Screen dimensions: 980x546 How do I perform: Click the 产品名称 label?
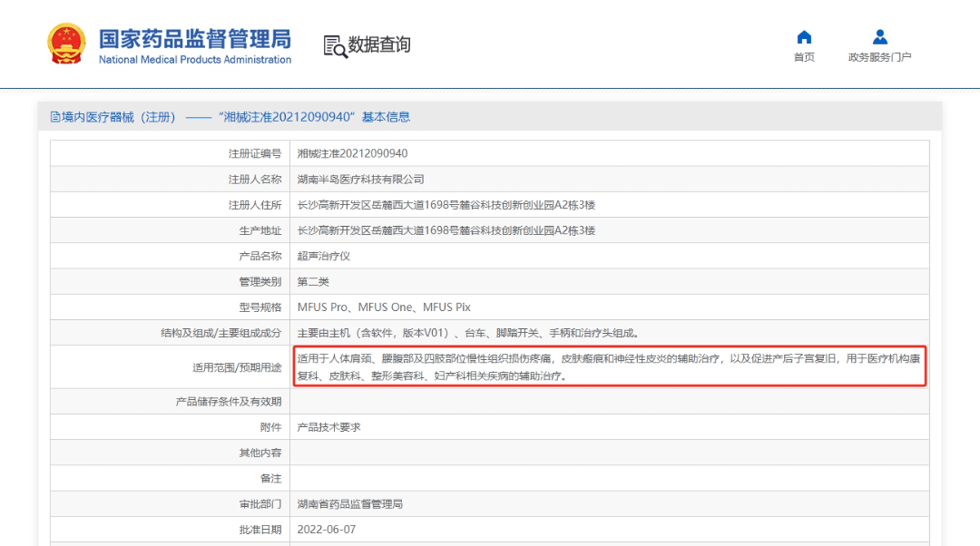pyautogui.click(x=260, y=256)
